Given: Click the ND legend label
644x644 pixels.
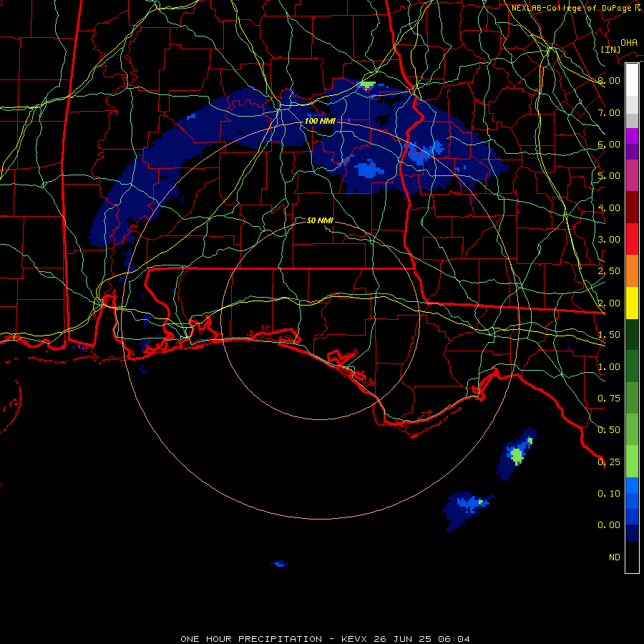Looking at the screenshot, I should (615, 557).
